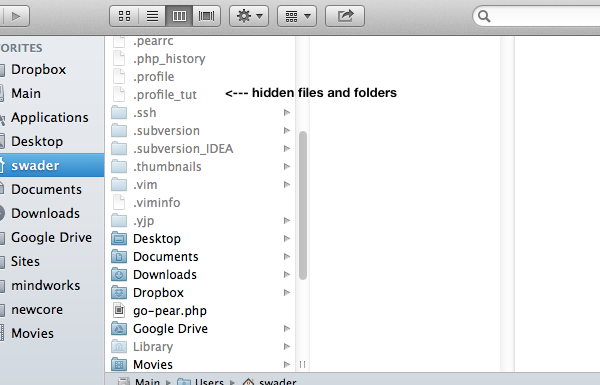Click the Dropbox folder icon in column
The width and height of the screenshot is (600, 385).
pos(119,292)
